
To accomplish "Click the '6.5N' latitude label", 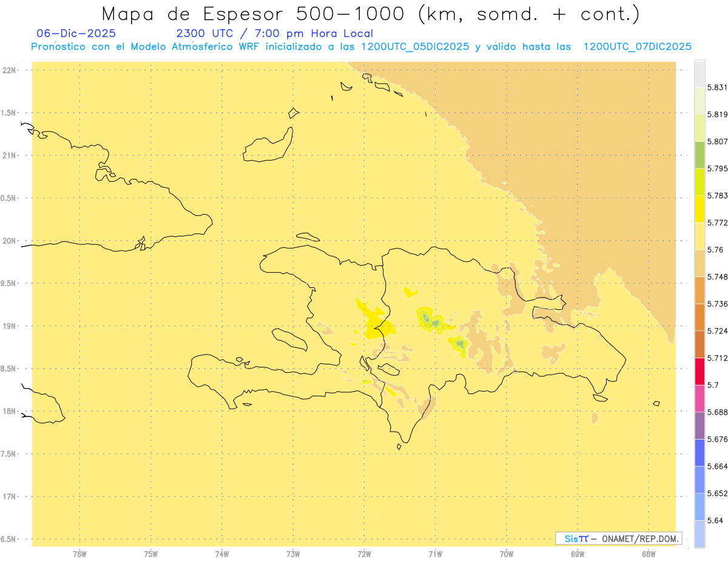I will click(8, 539).
